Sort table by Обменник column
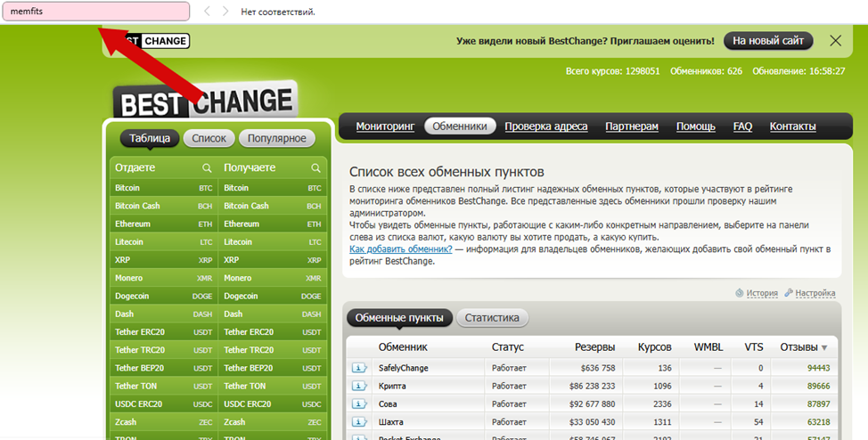The width and height of the screenshot is (868, 440). [403, 347]
